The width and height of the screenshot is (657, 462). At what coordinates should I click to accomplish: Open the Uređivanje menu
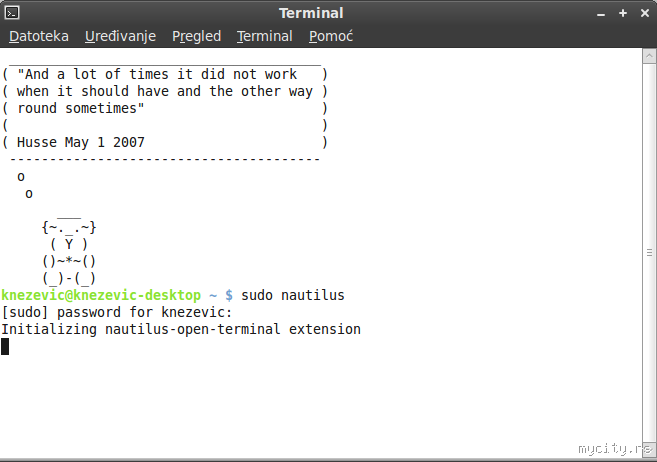point(120,36)
